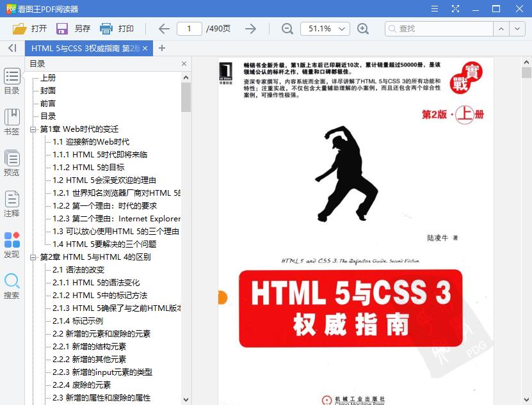The image size is (532, 405).
Task: Close the 目录 outline pane
Action: [184, 64]
